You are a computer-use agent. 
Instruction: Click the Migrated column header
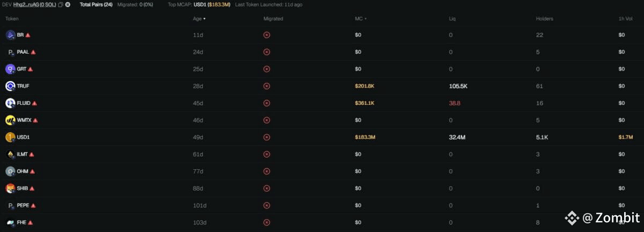pyautogui.click(x=273, y=19)
